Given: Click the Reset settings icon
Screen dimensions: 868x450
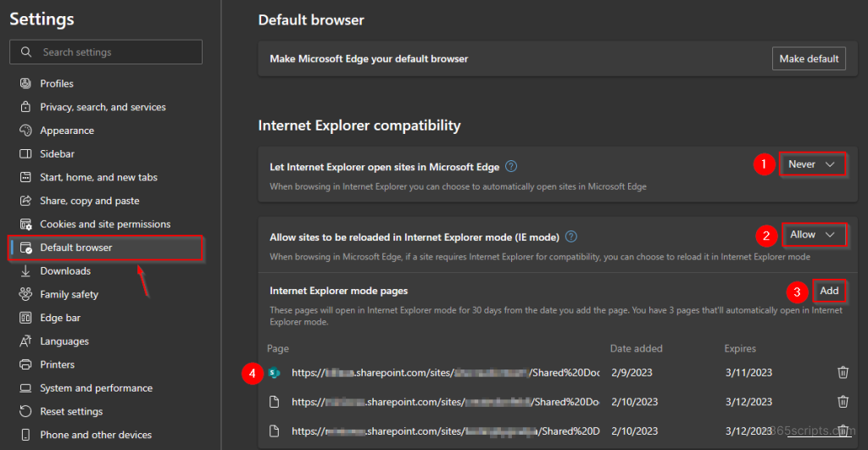Looking at the screenshot, I should coord(25,411).
